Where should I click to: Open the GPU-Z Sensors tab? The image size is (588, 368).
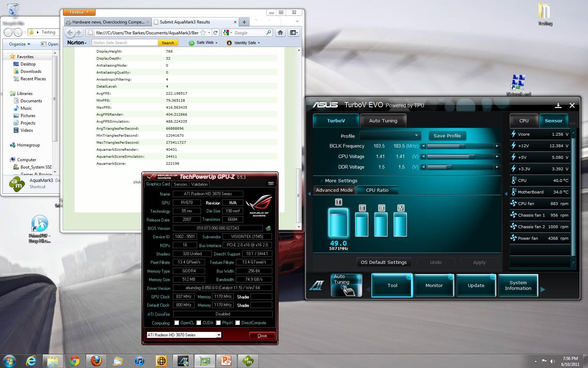click(181, 184)
